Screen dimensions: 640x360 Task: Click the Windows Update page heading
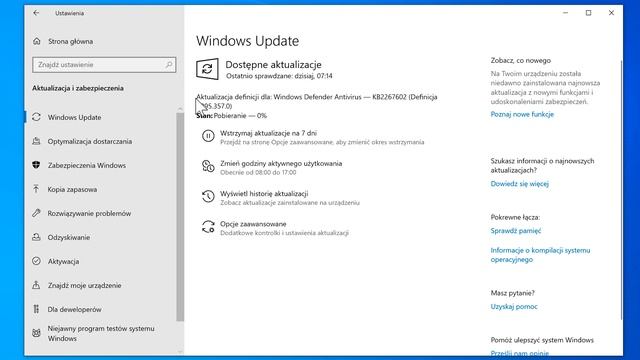point(247,41)
